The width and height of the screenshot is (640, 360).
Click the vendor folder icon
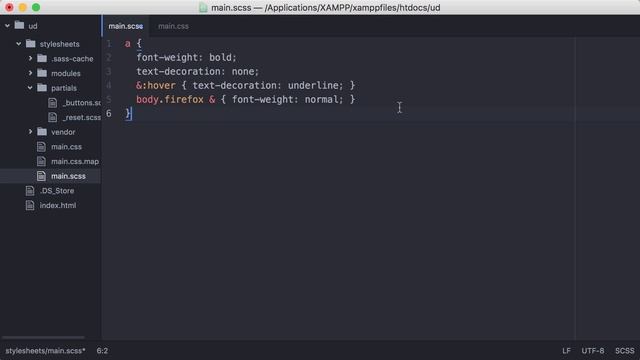point(42,131)
